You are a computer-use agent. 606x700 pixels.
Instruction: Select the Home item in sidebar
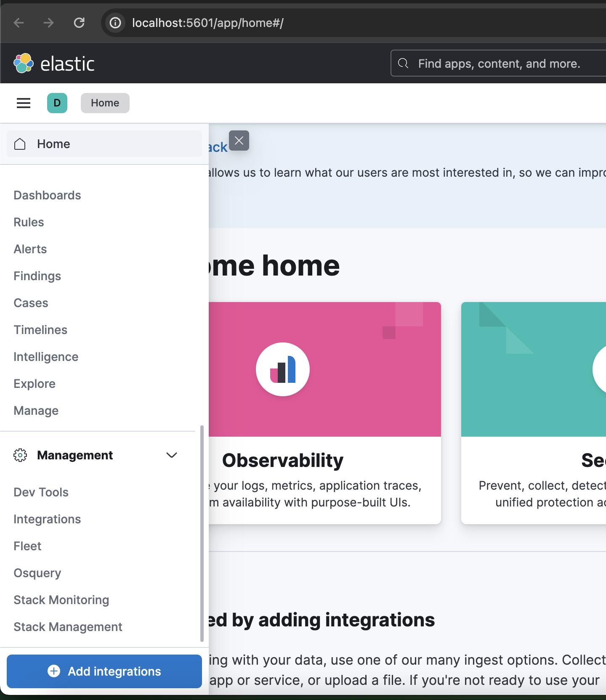coord(104,144)
